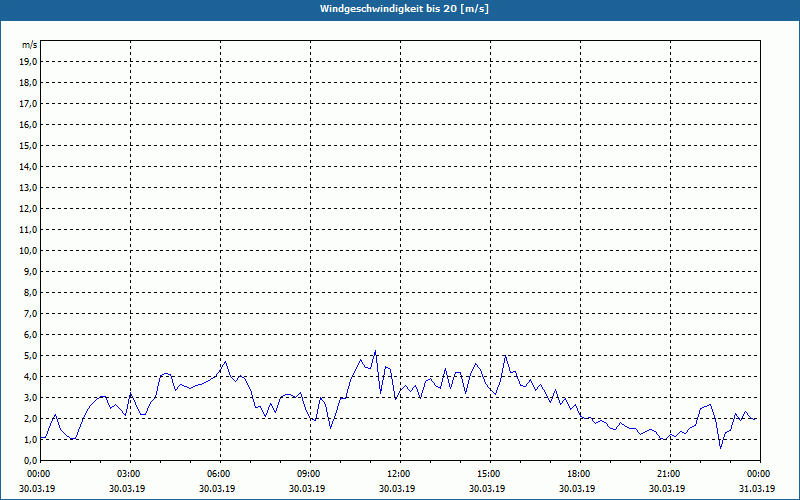Click the 06:00 time axis label
Screen dimensions: 800x500
pyautogui.click(x=220, y=474)
